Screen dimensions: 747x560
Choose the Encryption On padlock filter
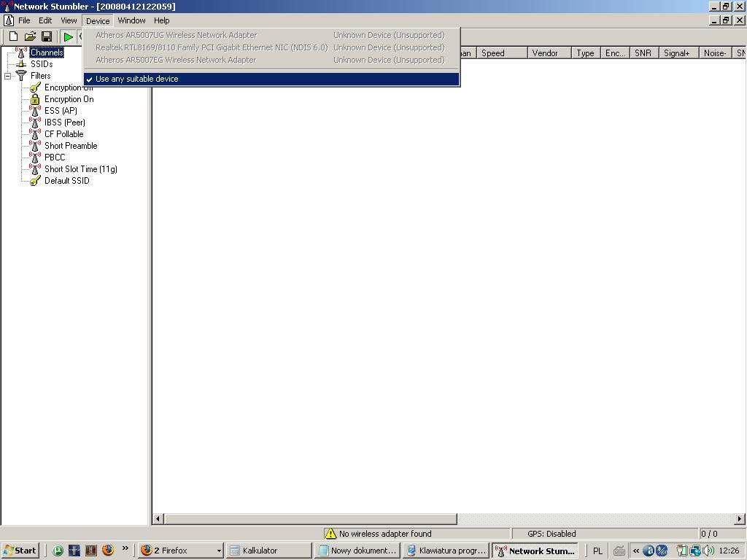(x=69, y=99)
